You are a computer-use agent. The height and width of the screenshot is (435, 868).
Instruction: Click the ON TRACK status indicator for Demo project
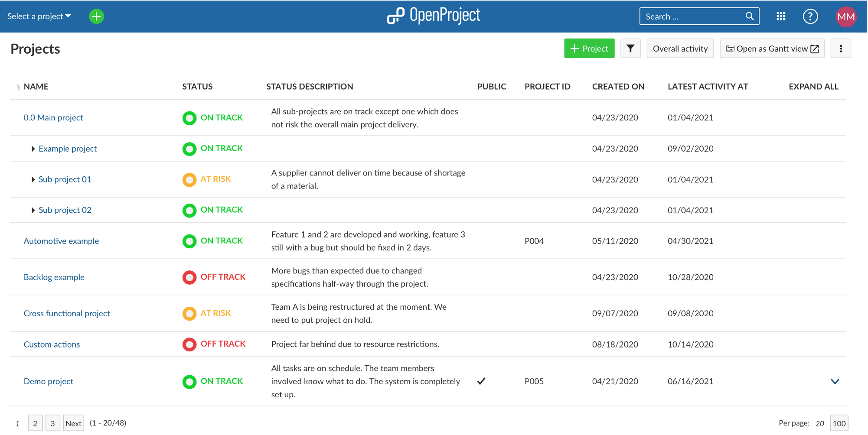coord(189,382)
